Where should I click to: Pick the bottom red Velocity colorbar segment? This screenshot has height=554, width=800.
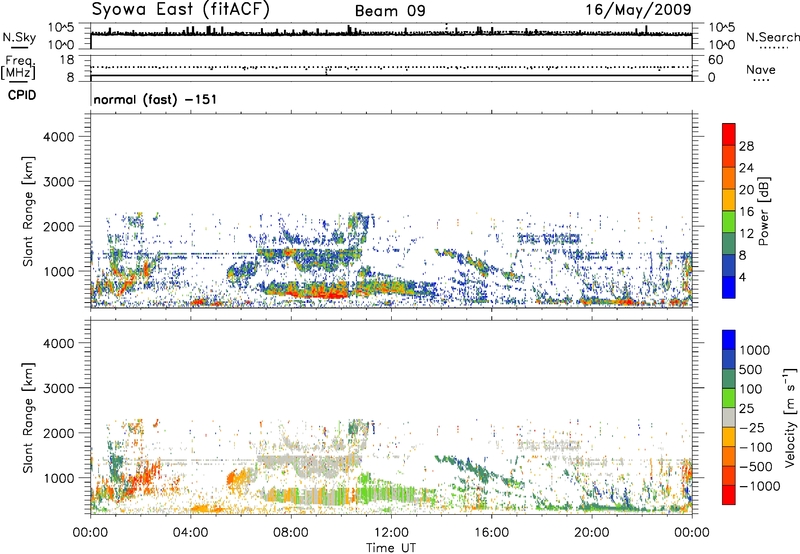(x=729, y=495)
